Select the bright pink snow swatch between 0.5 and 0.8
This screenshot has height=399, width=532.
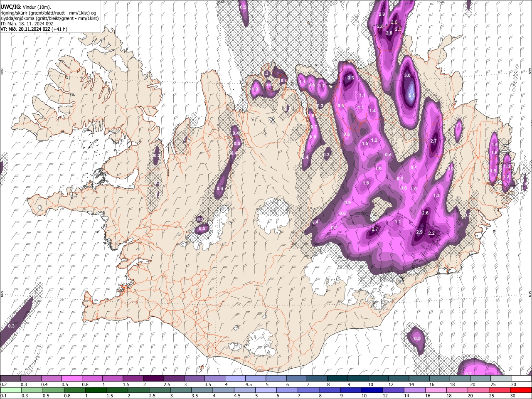click(71, 379)
